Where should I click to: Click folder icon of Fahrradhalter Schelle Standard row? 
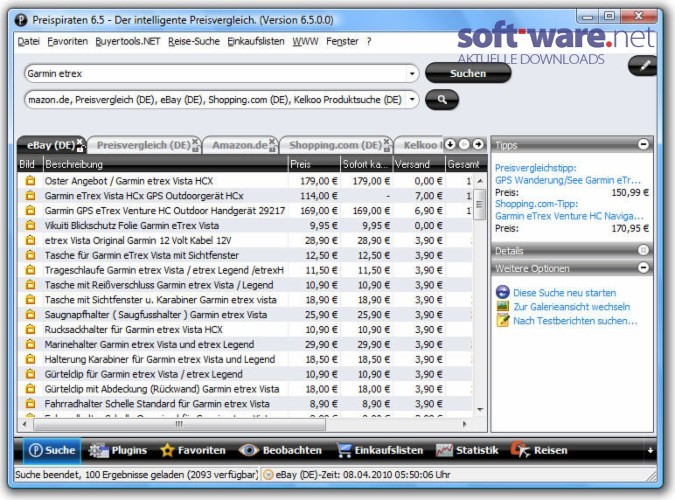30,404
